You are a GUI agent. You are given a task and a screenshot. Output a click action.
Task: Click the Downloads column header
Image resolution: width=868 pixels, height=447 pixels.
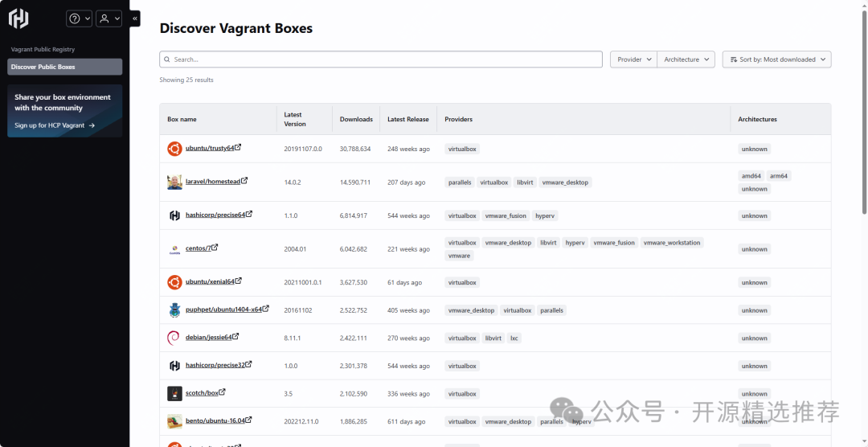pos(356,119)
